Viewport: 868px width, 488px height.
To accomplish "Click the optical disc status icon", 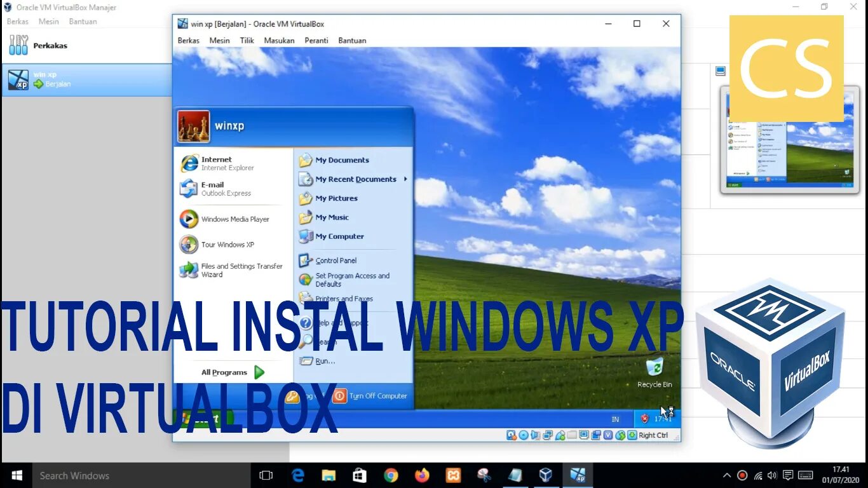I will [x=524, y=435].
